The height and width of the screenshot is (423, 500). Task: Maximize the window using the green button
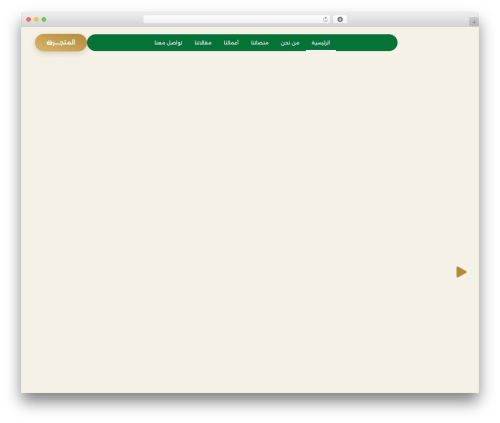point(44,19)
